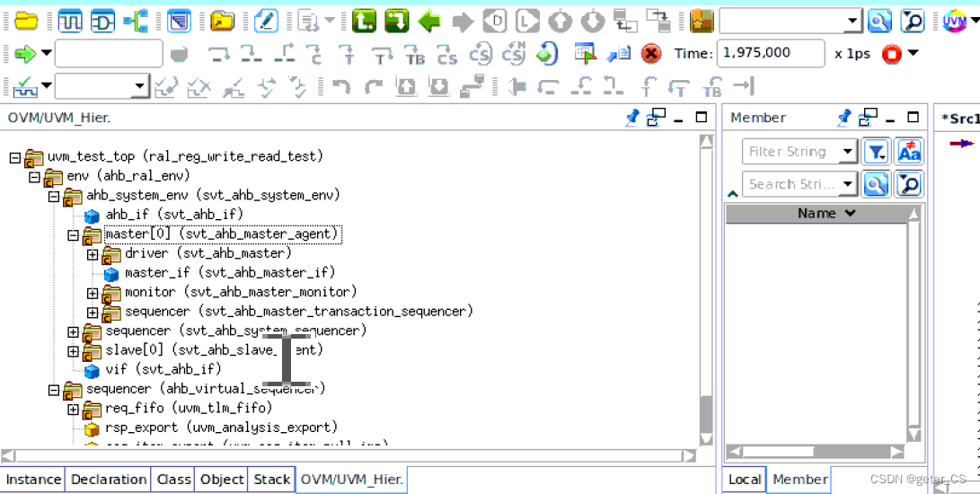The height and width of the screenshot is (494, 980).
Task: Click the red stop circle icon
Action: [x=891, y=55]
